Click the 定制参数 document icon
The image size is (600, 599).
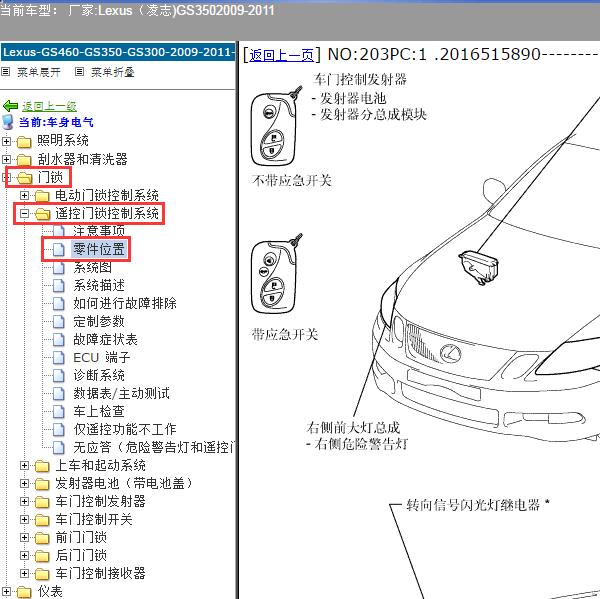(x=59, y=322)
